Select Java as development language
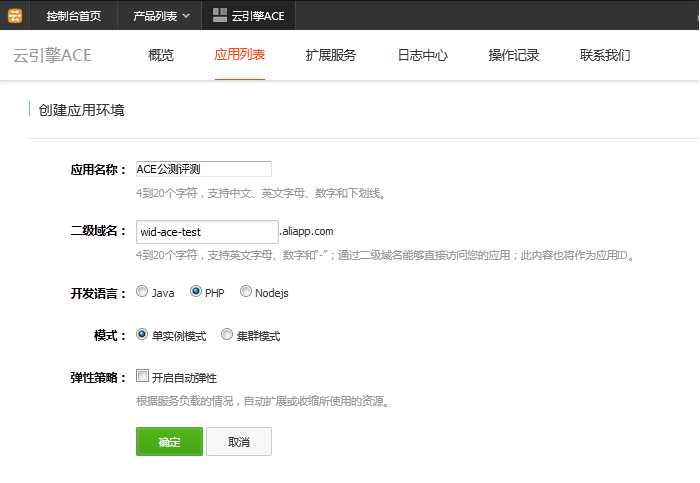This screenshot has height=483, width=700. pos(142,291)
